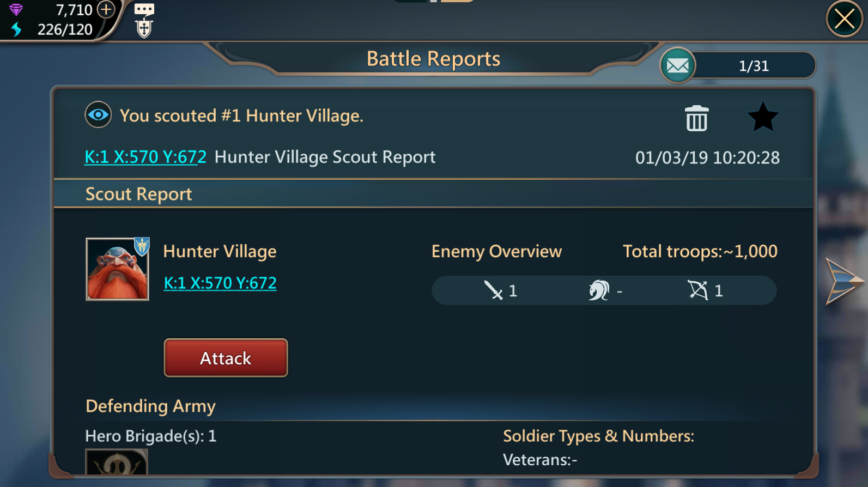Open the mail envelope icon

tap(678, 66)
